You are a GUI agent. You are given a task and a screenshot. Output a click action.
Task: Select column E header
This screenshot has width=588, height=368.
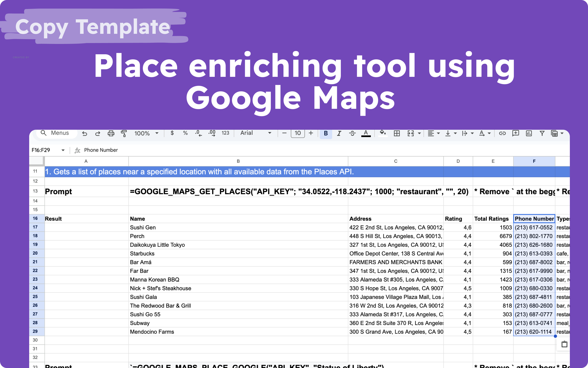coord(493,161)
